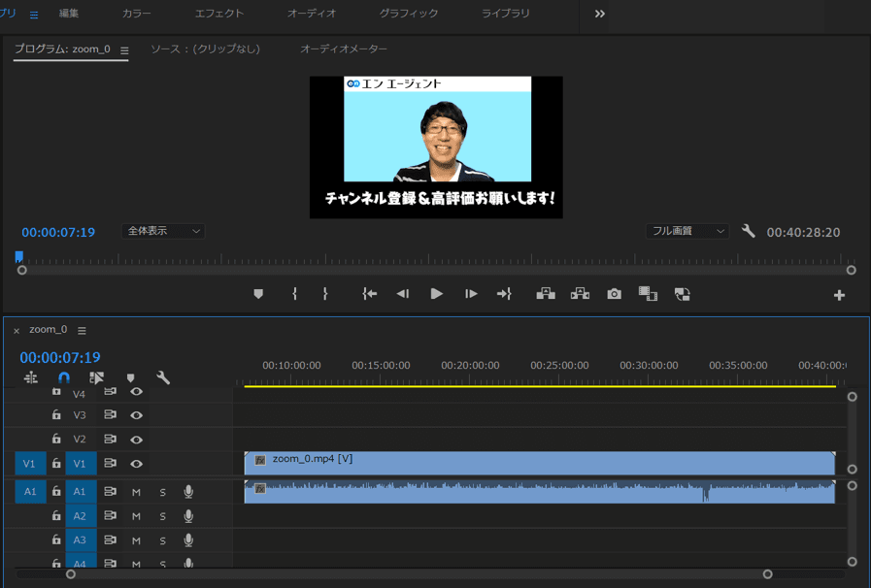The image size is (871, 588).
Task: Toggle timeline snap magnet icon
Action: click(64, 377)
